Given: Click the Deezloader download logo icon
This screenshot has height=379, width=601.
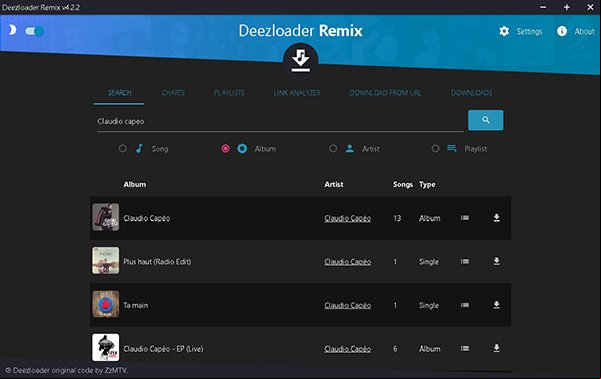Looking at the screenshot, I should pyautogui.click(x=300, y=60).
